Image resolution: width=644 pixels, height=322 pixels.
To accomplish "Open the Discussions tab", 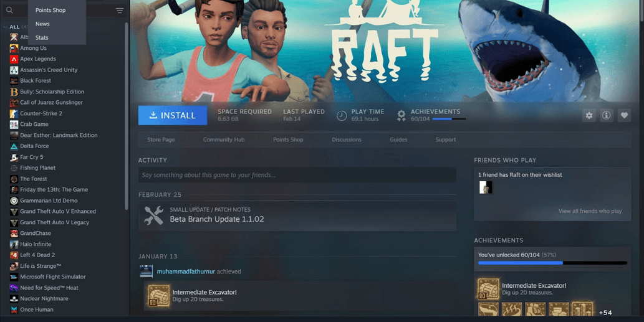I will point(347,140).
